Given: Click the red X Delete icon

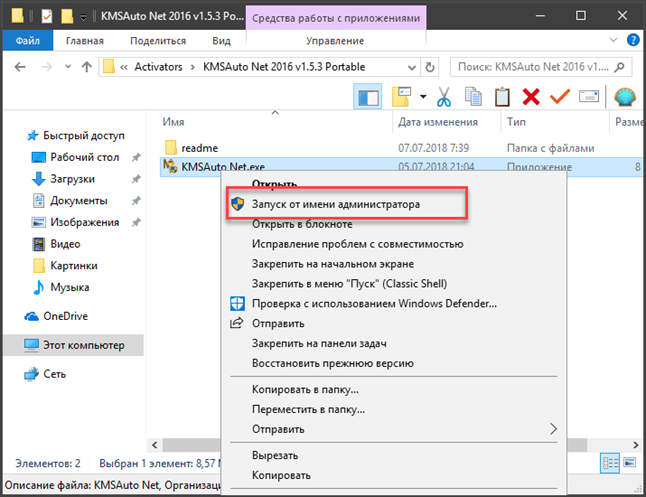Looking at the screenshot, I should (x=531, y=97).
